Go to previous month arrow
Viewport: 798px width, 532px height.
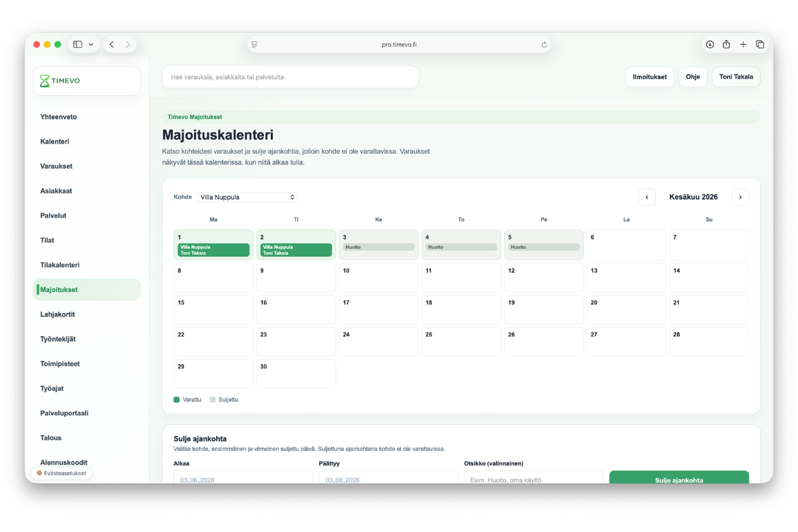647,198
